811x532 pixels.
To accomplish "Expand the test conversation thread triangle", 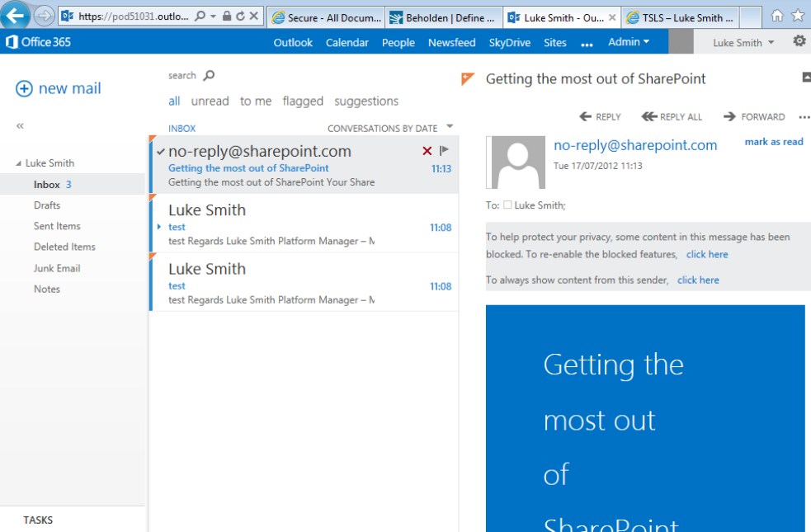I will pos(159,227).
